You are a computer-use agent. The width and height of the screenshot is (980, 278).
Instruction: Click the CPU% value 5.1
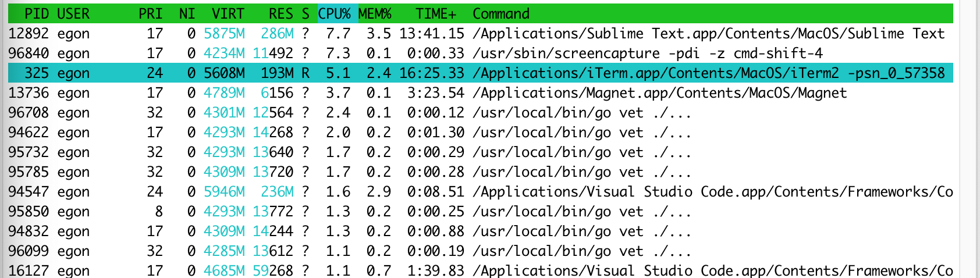(x=338, y=73)
